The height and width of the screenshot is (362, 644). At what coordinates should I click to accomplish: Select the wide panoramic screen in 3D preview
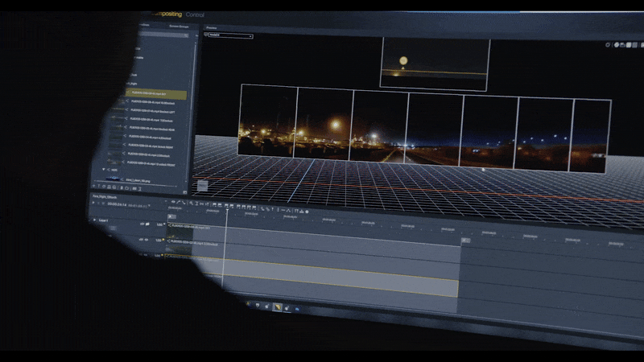[423, 128]
